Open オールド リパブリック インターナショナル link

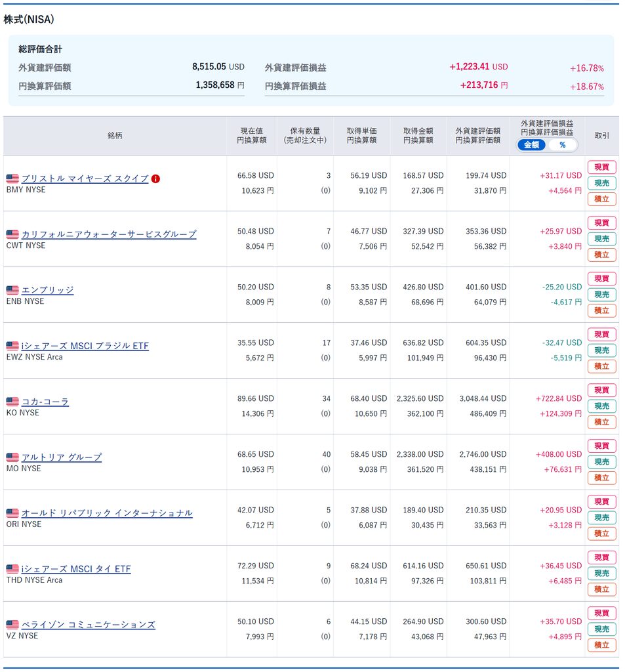click(107, 513)
